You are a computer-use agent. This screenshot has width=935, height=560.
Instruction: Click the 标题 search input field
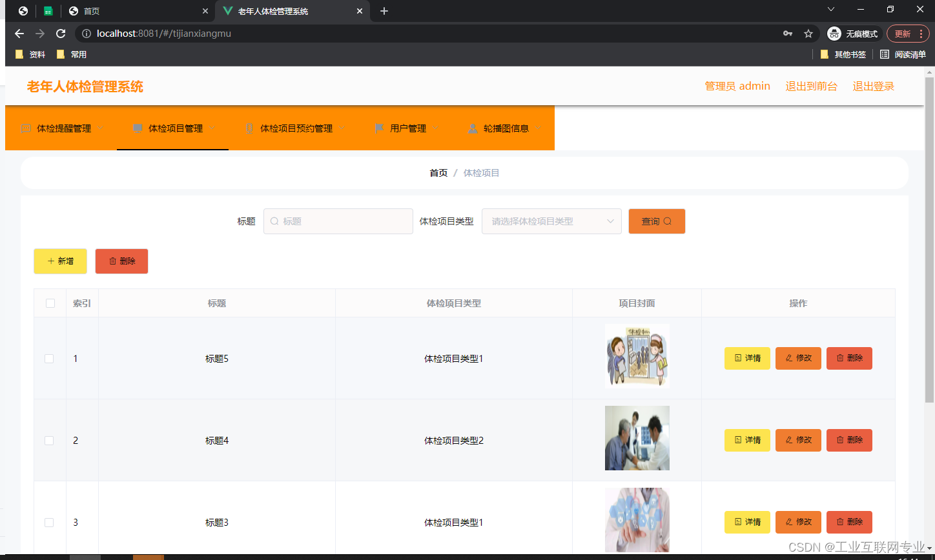point(338,221)
